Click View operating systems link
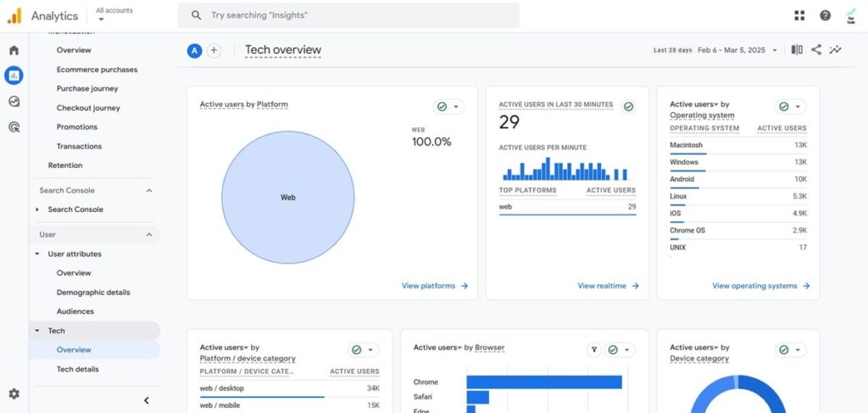The height and width of the screenshot is (413, 868). [x=761, y=286]
